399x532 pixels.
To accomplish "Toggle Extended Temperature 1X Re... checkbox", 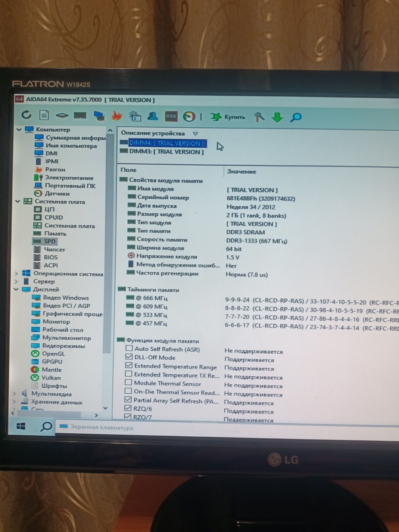I will (x=128, y=374).
